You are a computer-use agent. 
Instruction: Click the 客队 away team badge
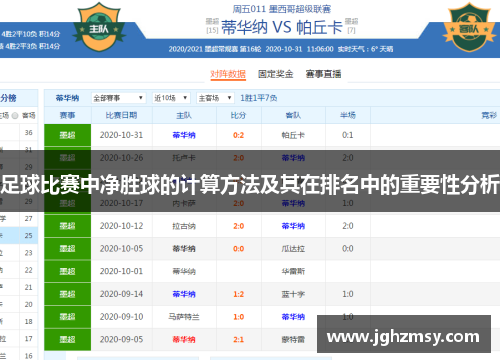pos(469,27)
